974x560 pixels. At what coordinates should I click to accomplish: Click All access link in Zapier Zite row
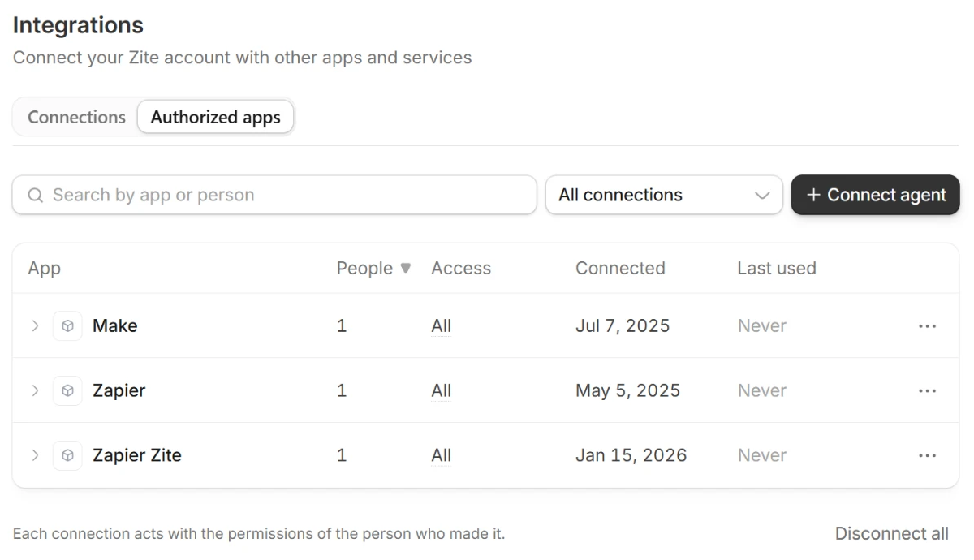(441, 455)
